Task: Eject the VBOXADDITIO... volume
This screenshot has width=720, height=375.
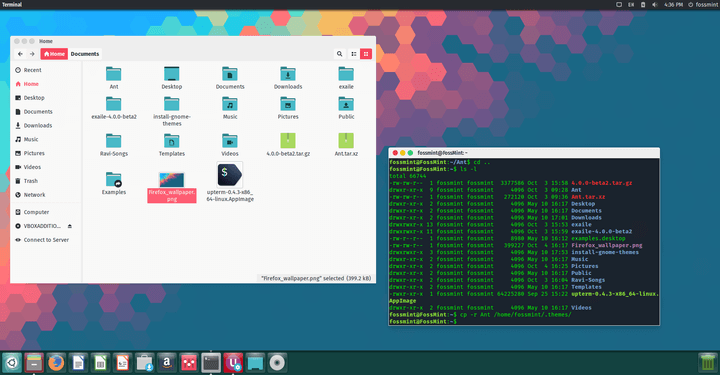Action: coord(70,226)
